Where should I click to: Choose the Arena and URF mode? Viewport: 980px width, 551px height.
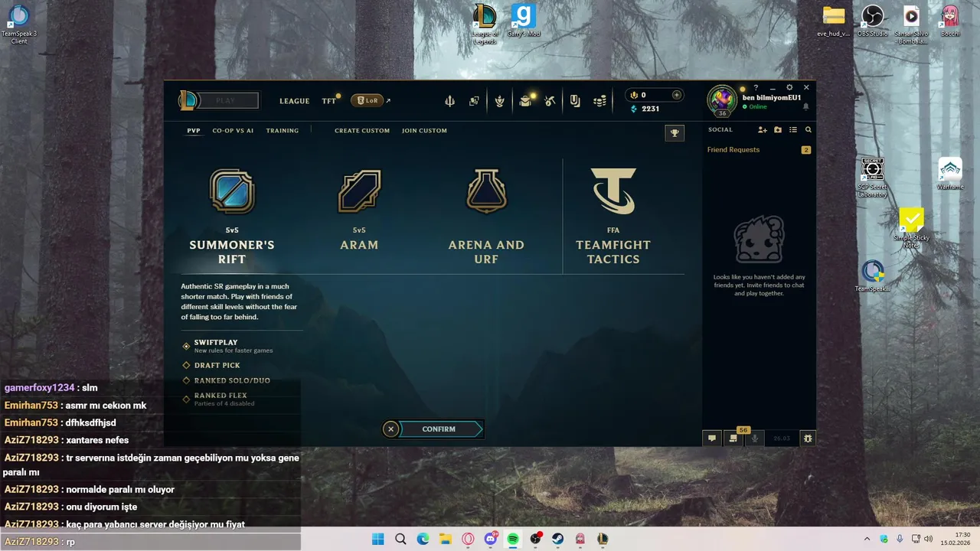[486, 217]
